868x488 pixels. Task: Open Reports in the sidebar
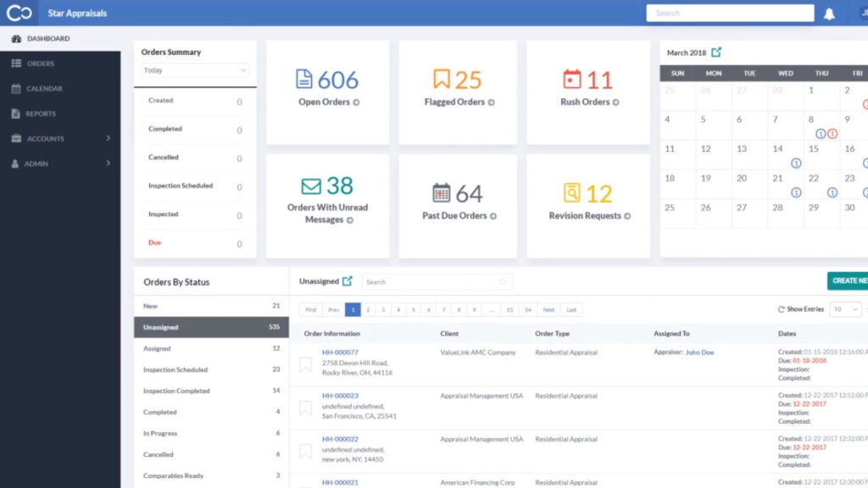[x=60, y=114]
